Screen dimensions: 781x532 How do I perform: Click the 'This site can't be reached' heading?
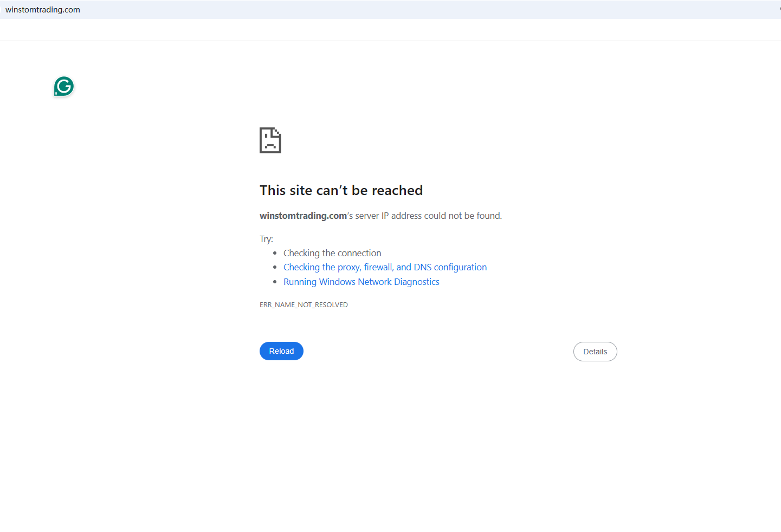(x=341, y=190)
